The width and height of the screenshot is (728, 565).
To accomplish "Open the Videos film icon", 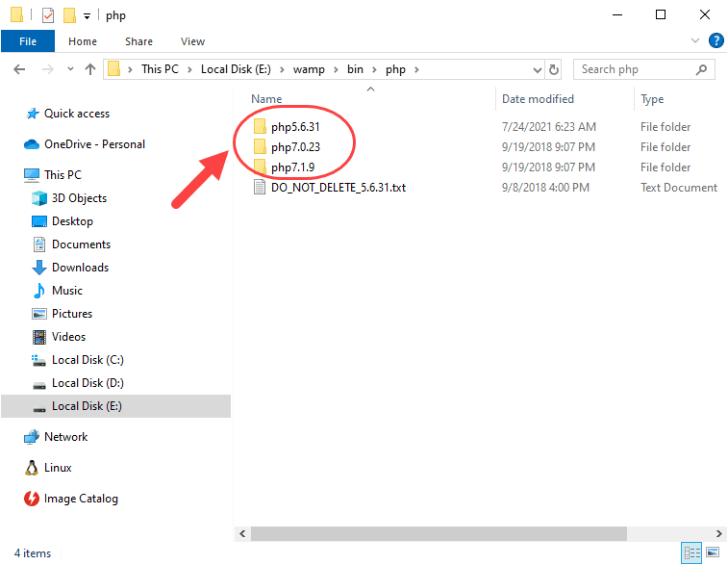I will coord(39,337).
